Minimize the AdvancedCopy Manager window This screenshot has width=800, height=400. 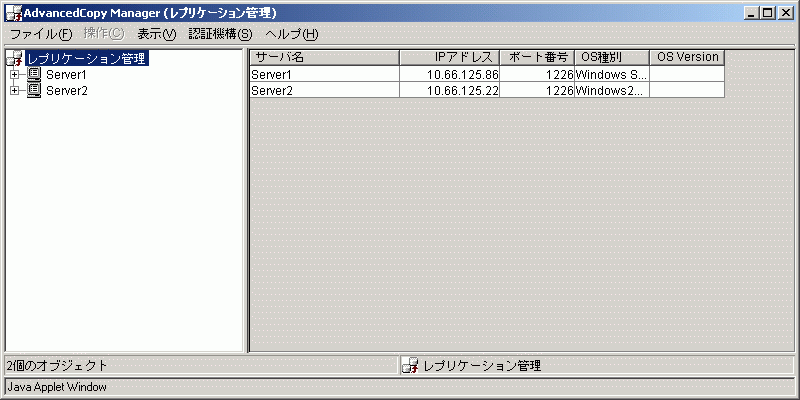coord(750,14)
